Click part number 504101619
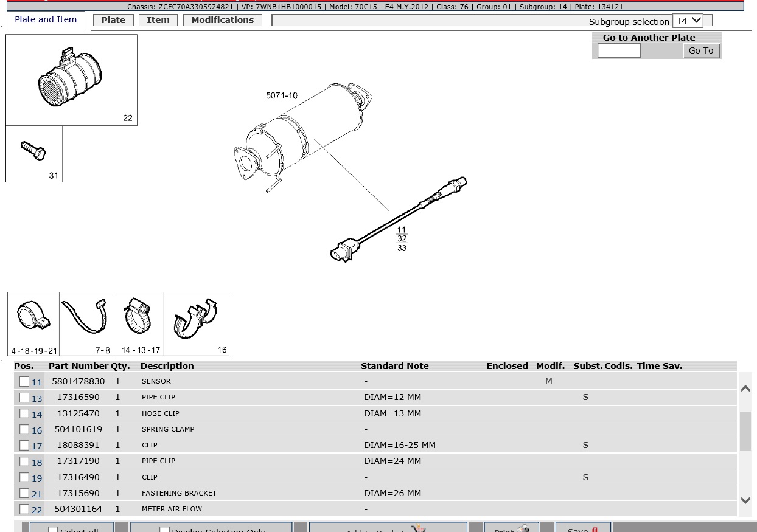The height and width of the screenshot is (532, 757). (x=78, y=429)
